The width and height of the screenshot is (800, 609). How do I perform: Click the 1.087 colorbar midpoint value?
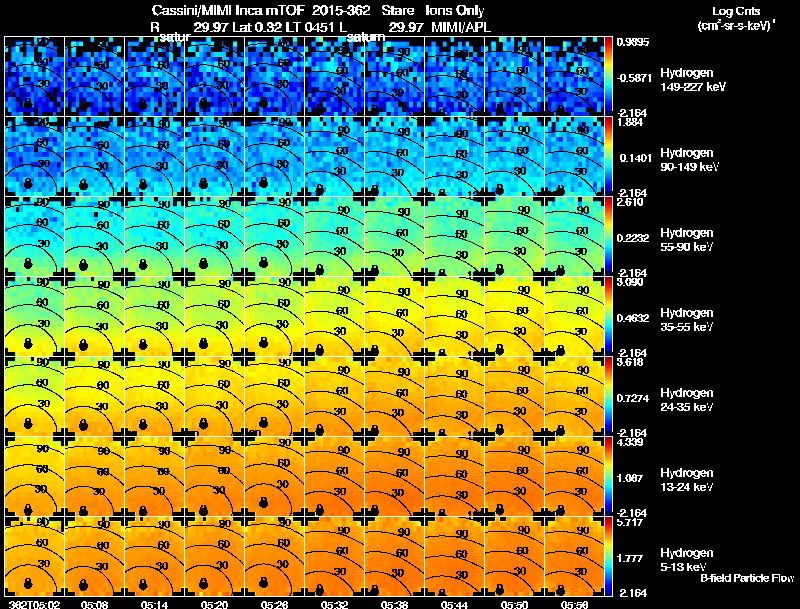click(630, 478)
